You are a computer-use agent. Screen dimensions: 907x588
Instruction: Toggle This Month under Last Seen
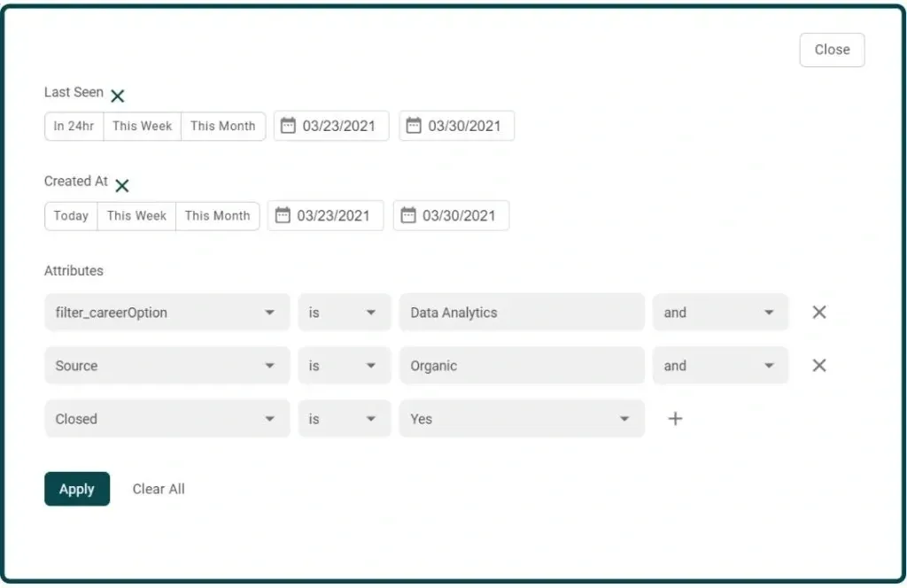point(223,126)
